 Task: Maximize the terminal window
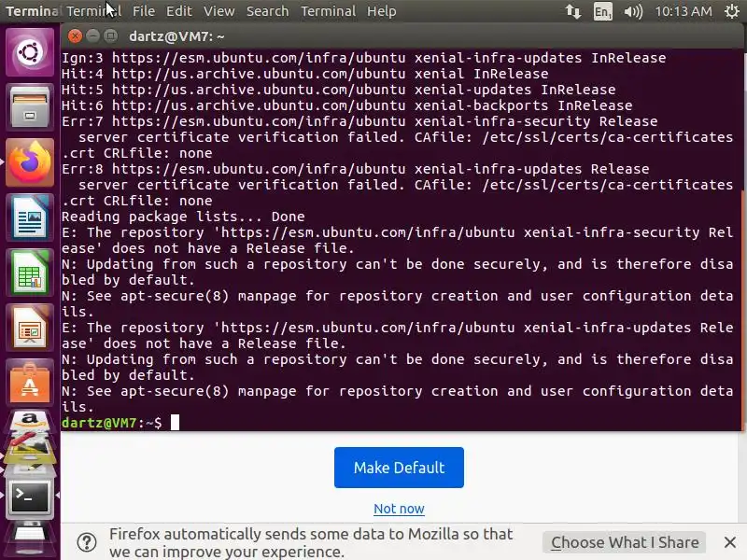tap(110, 35)
